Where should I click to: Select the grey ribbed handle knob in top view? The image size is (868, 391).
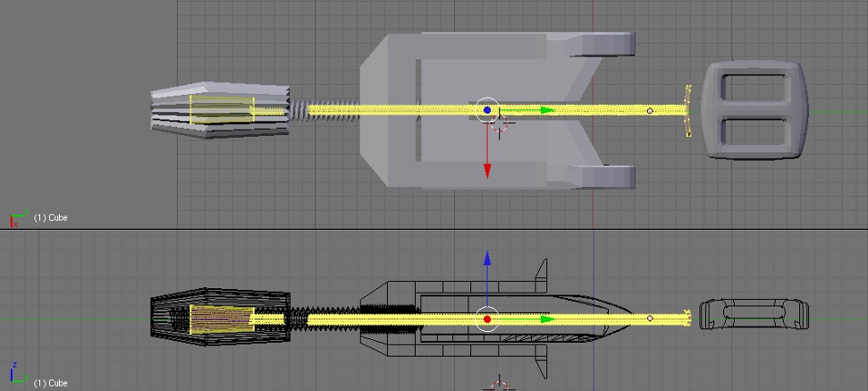(x=220, y=110)
